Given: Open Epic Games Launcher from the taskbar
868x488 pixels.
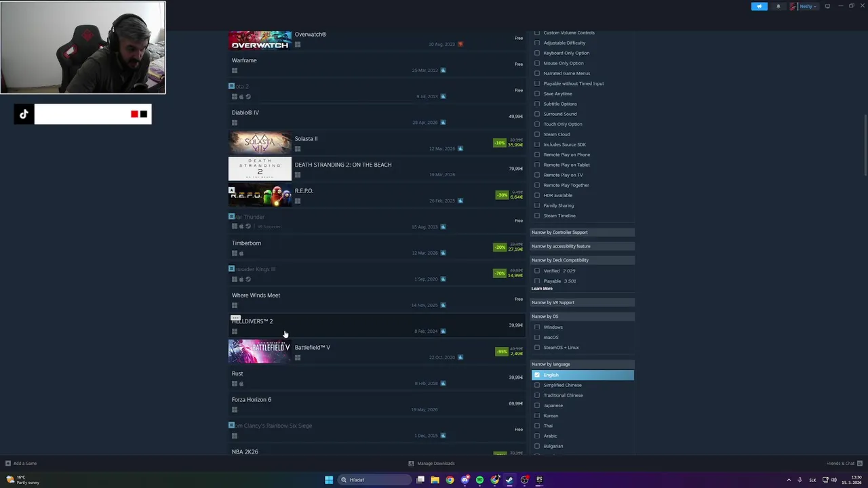Looking at the screenshot, I should click(x=539, y=480).
